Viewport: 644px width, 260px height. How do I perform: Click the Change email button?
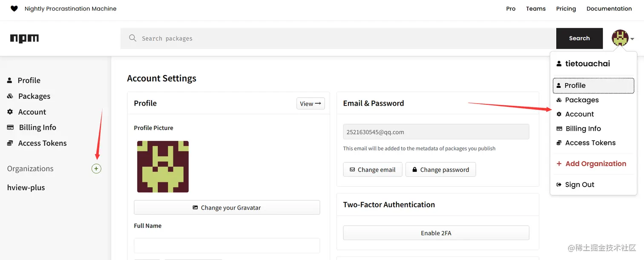(373, 170)
